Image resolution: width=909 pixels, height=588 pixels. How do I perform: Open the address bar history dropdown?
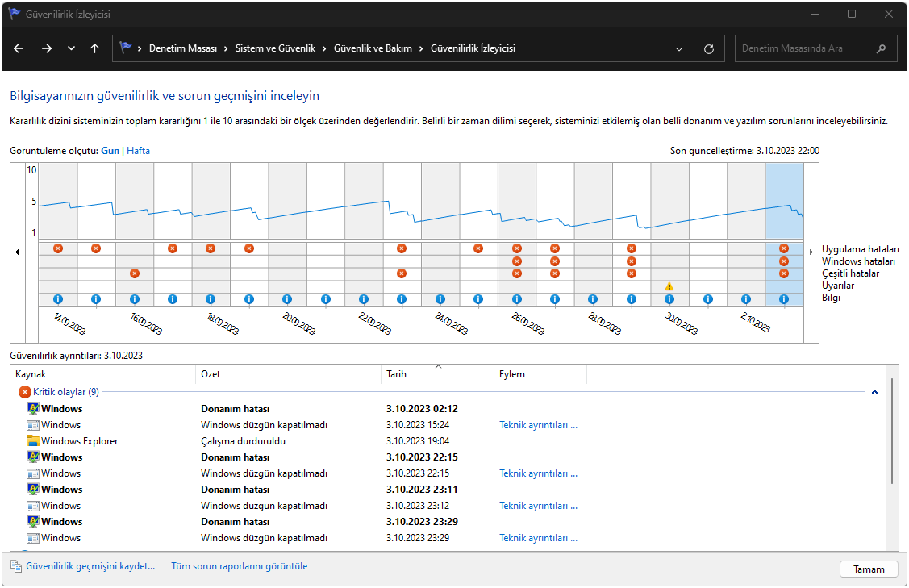(x=679, y=49)
